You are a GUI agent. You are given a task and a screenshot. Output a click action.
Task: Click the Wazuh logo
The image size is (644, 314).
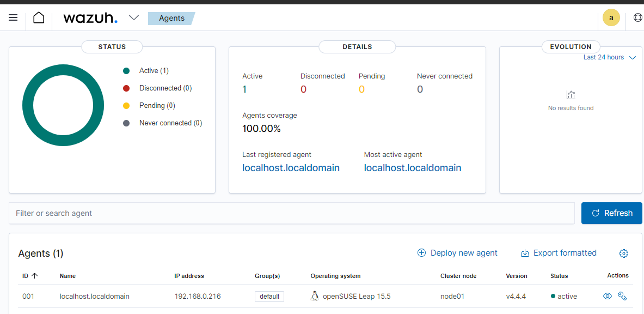click(x=90, y=17)
